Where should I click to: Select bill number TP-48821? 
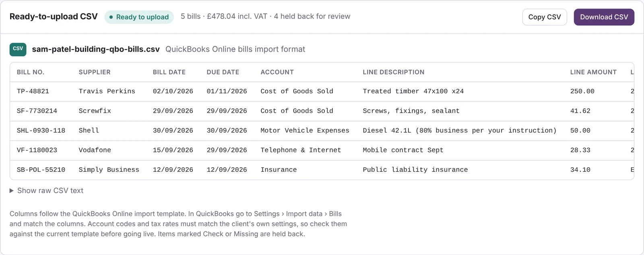[33, 91]
